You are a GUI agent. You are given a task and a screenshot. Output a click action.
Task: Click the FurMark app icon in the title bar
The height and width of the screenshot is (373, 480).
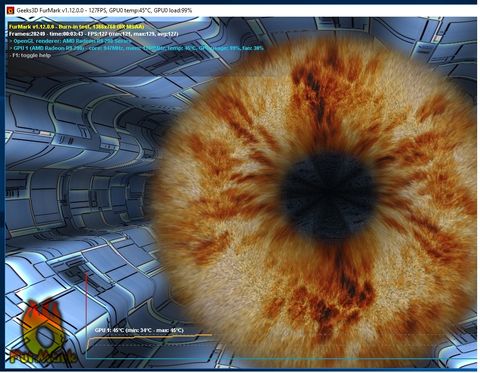10,11
